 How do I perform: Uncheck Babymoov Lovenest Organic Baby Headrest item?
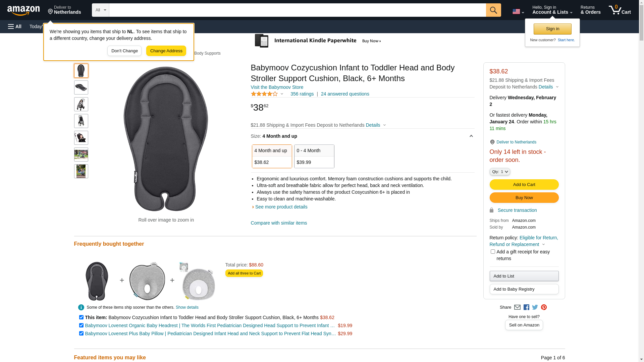(81, 325)
